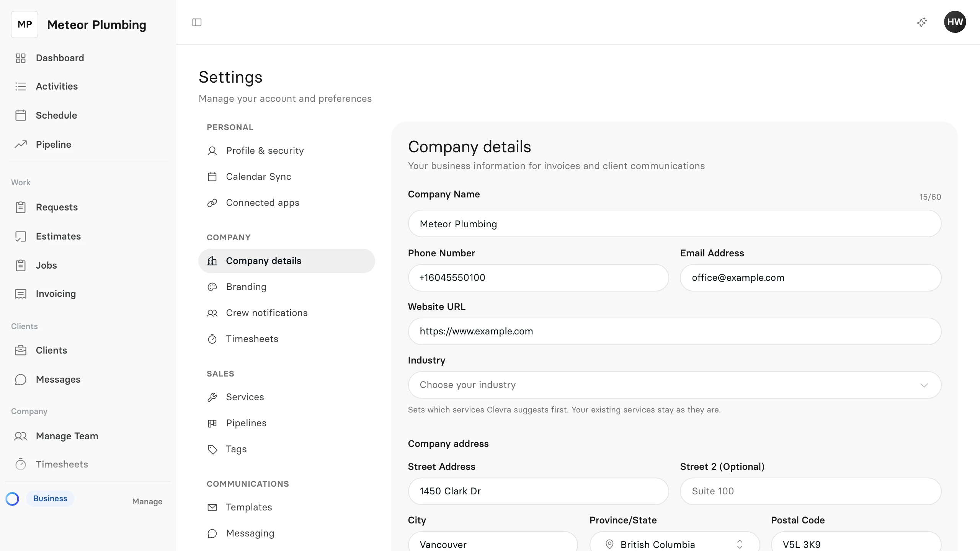Click the Estimates icon in sidebar

[x=21, y=236]
